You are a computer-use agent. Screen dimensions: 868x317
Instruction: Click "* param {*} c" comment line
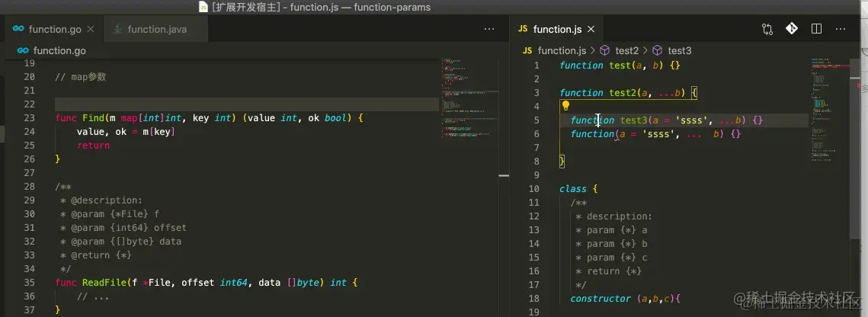pos(611,258)
